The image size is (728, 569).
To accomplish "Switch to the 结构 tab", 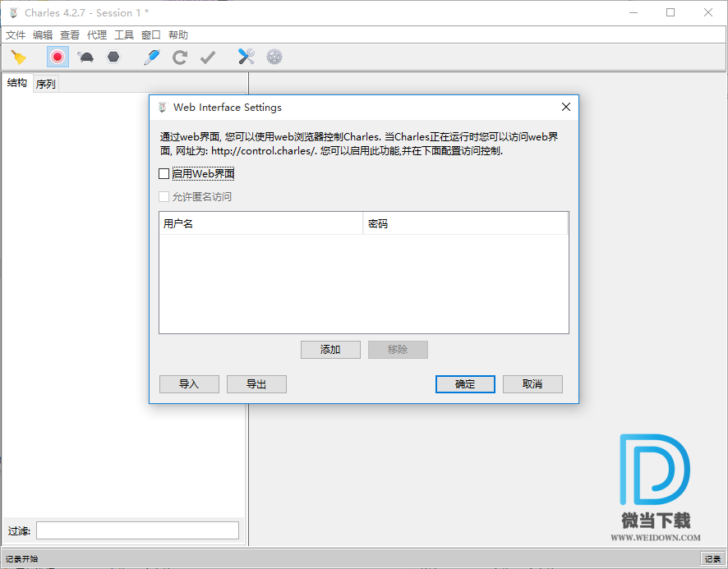I will [x=17, y=83].
